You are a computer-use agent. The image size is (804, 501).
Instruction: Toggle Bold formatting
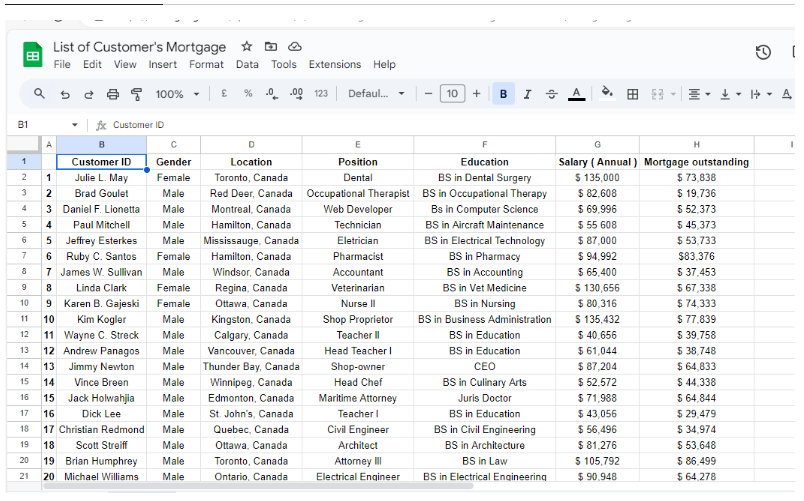503,94
